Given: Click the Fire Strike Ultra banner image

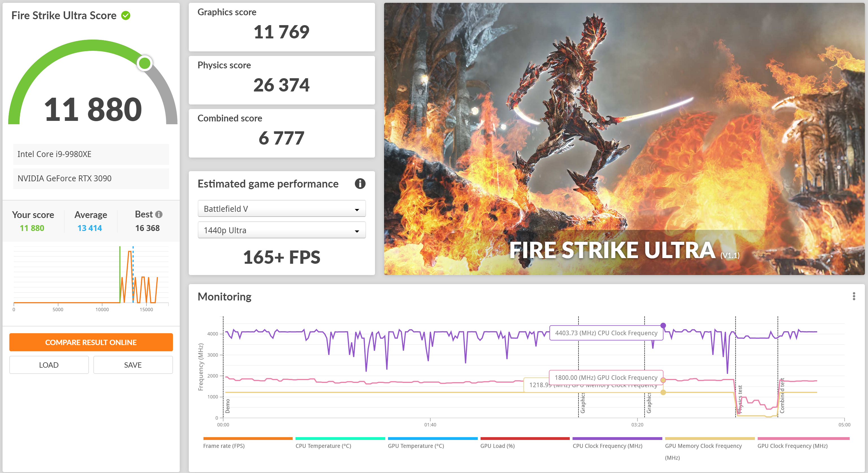Looking at the screenshot, I should click(624, 139).
